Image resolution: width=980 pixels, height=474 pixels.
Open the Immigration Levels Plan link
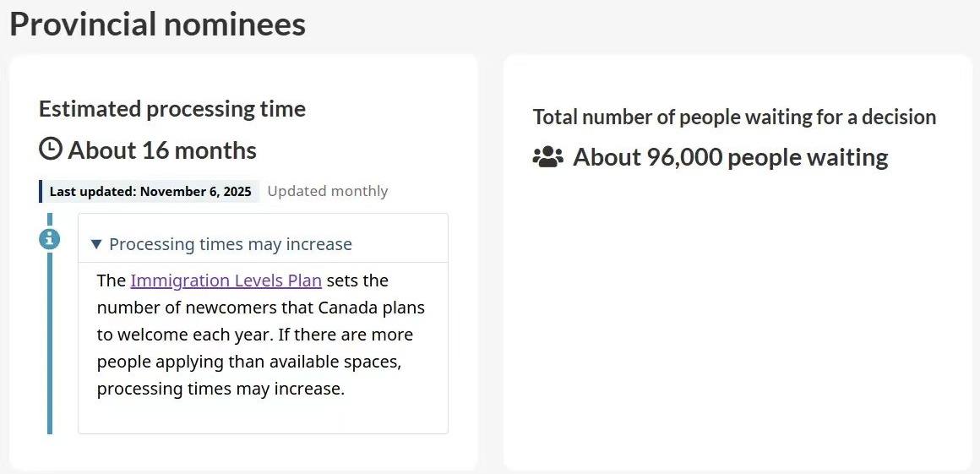[226, 281]
